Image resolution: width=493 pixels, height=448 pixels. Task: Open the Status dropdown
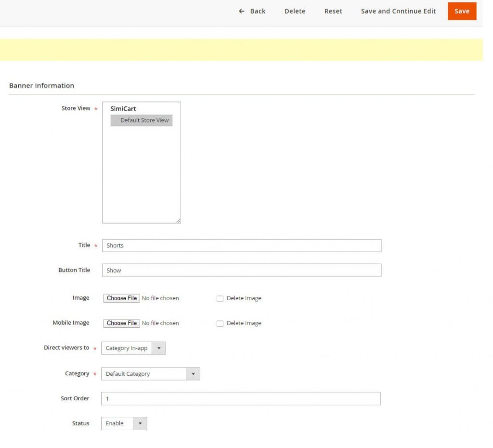(124, 423)
